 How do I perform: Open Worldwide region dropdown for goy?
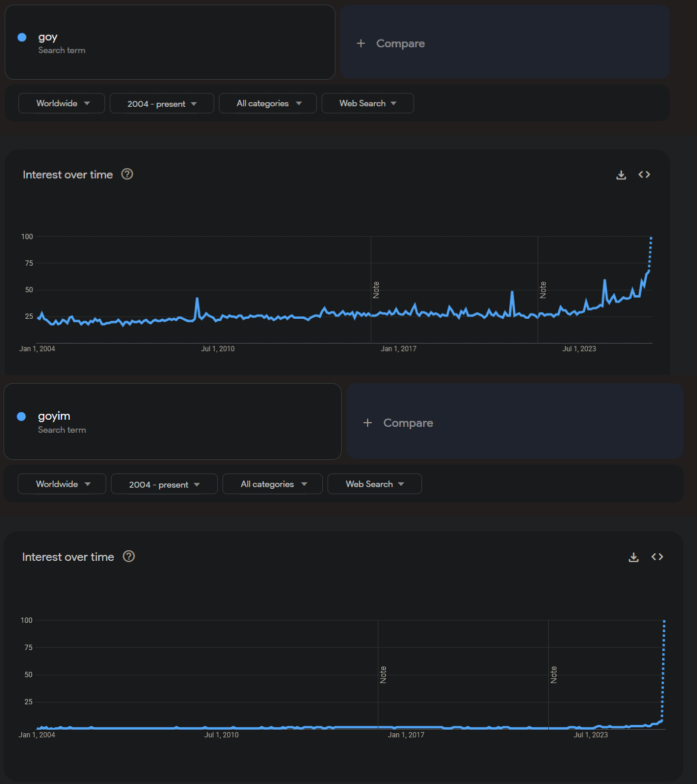coord(62,103)
